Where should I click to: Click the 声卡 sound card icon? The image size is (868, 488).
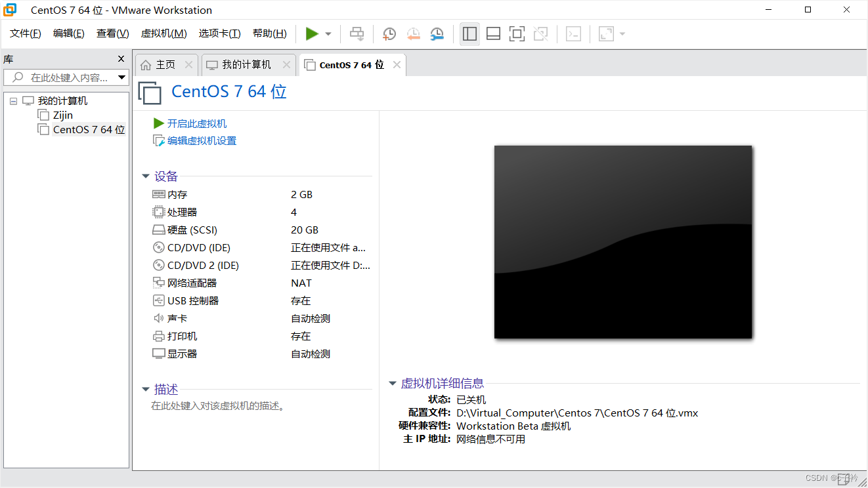[158, 318]
